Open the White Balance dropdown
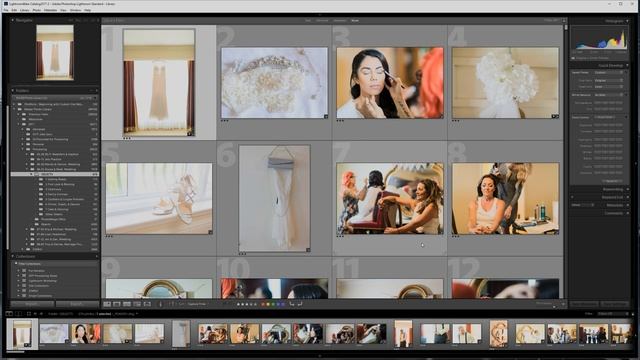The width and height of the screenshot is (640, 360). [x=609, y=95]
